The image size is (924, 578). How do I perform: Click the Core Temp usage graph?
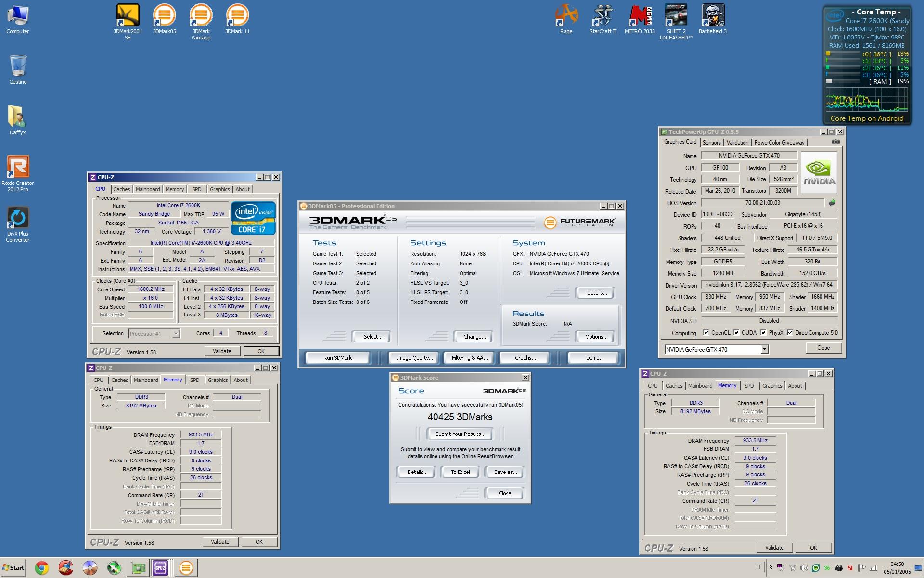tap(867, 100)
